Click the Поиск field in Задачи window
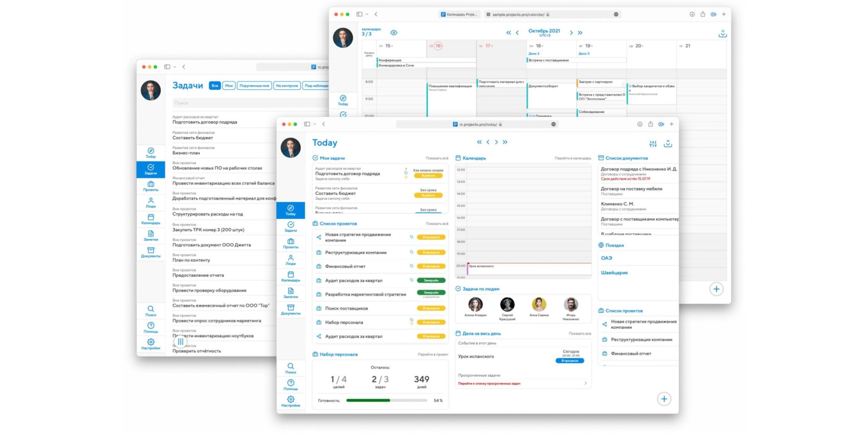 250,103
